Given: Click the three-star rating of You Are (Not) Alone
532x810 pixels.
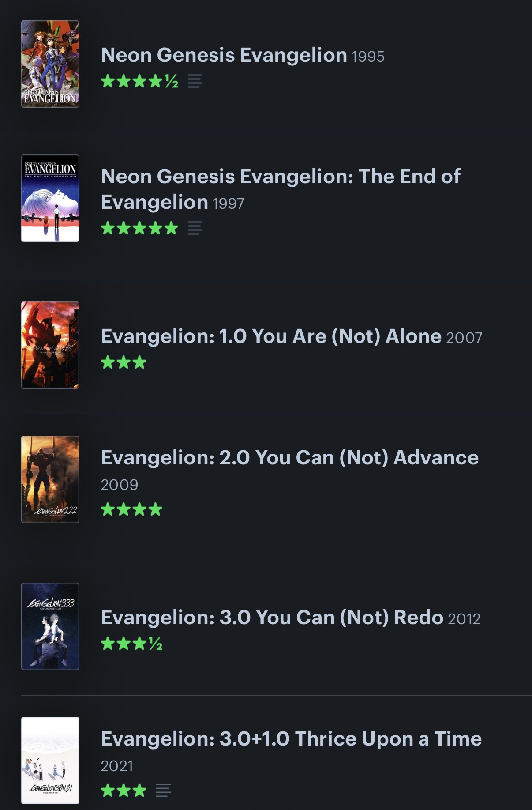Looking at the screenshot, I should coord(124,362).
